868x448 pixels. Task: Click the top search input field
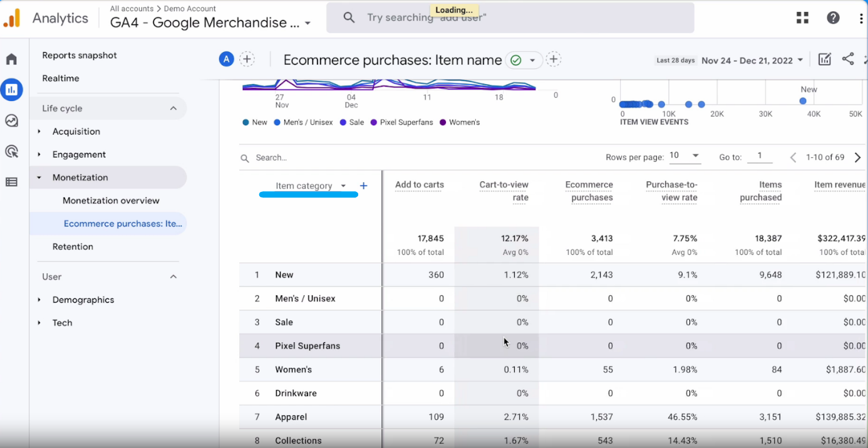pyautogui.click(x=510, y=18)
